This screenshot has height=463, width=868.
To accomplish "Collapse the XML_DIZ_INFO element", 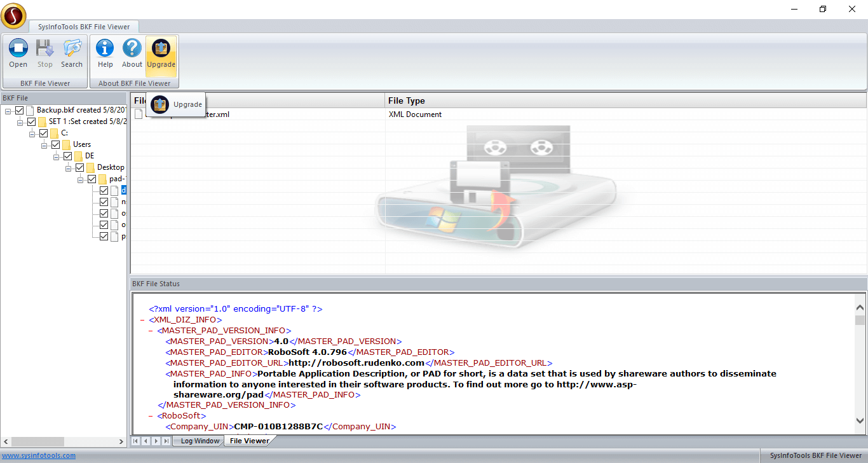I will [143, 320].
